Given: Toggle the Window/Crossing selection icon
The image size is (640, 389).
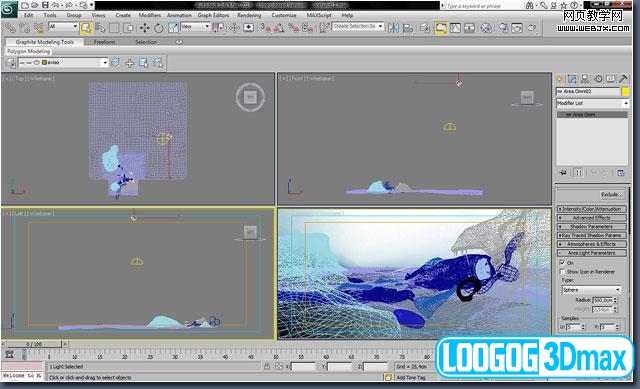Looking at the screenshot, I should click(x=129, y=28).
